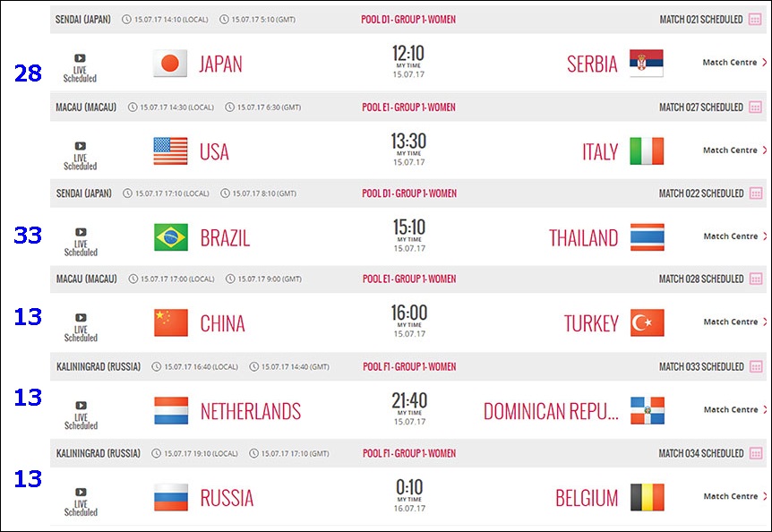Click the live video icon for USA vs Italy

click(x=81, y=146)
